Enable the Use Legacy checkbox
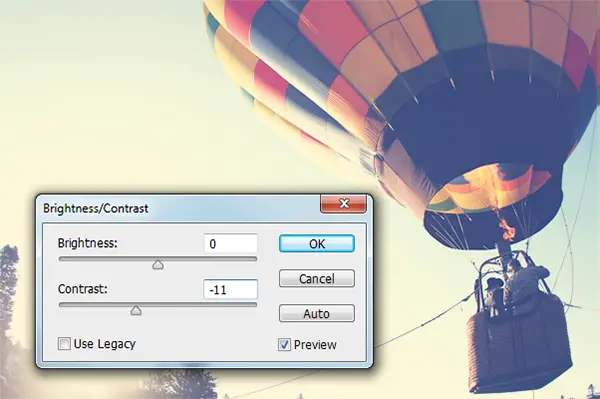Image resolution: width=600 pixels, height=399 pixels. point(64,344)
